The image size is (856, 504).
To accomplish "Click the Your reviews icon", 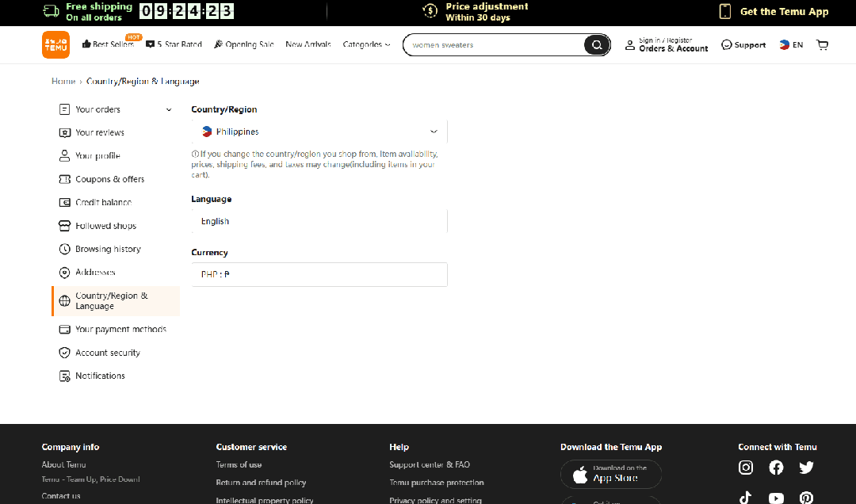I will [x=64, y=132].
